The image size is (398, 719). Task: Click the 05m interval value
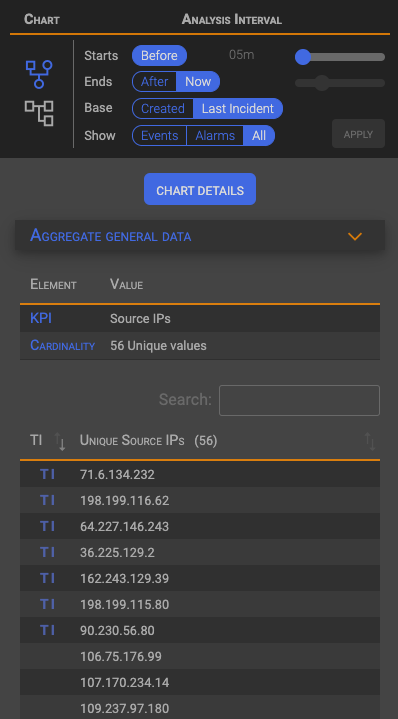242,55
